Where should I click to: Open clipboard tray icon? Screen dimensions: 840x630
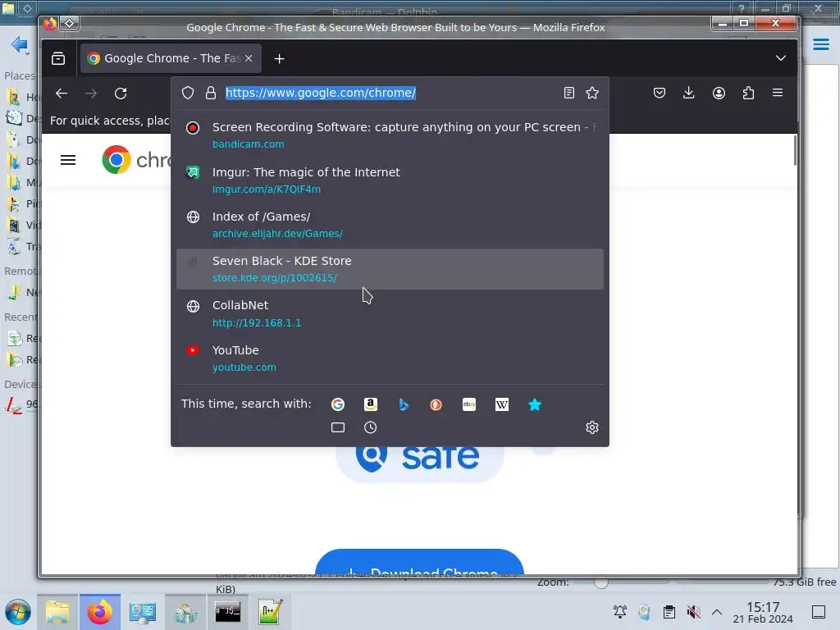click(669, 612)
